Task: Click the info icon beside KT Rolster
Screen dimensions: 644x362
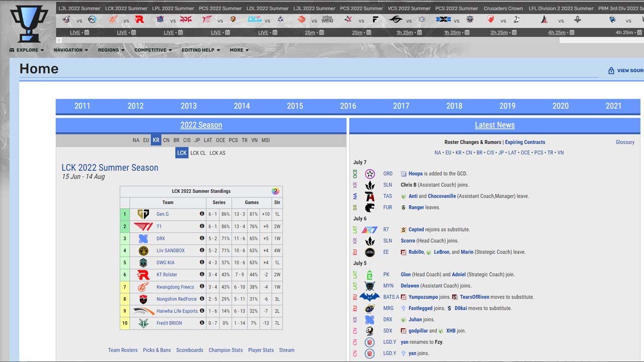Action: [202, 275]
